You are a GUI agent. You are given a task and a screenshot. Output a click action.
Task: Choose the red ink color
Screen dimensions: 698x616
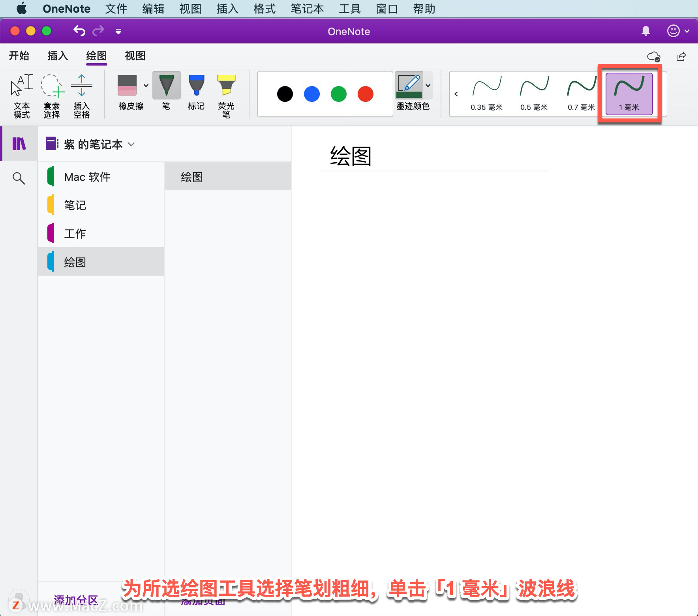tap(366, 94)
